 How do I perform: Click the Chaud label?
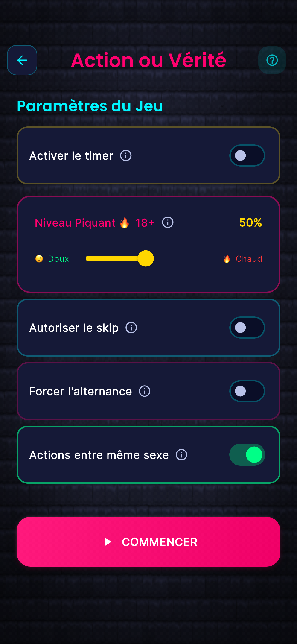tap(248, 259)
